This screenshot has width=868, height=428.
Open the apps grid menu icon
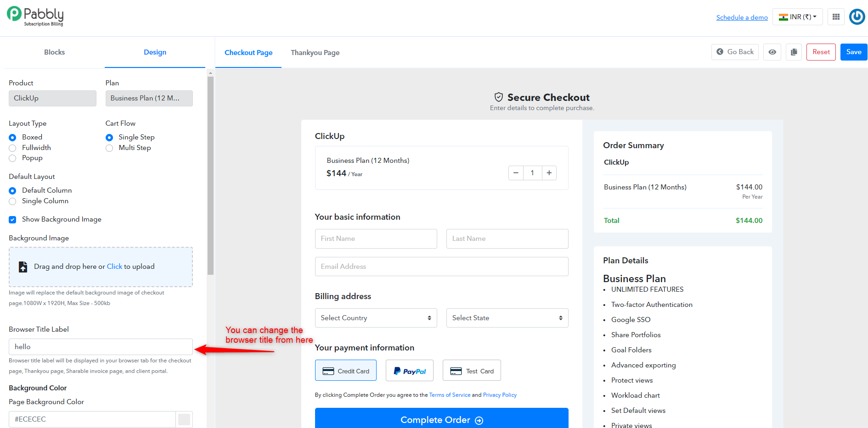point(836,17)
